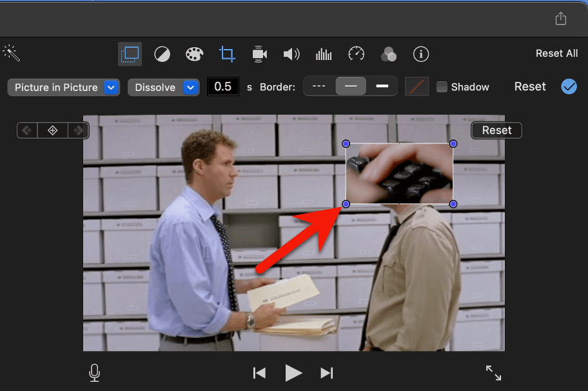The image size is (588, 391).
Task: Skip to next clip
Action: [x=326, y=373]
